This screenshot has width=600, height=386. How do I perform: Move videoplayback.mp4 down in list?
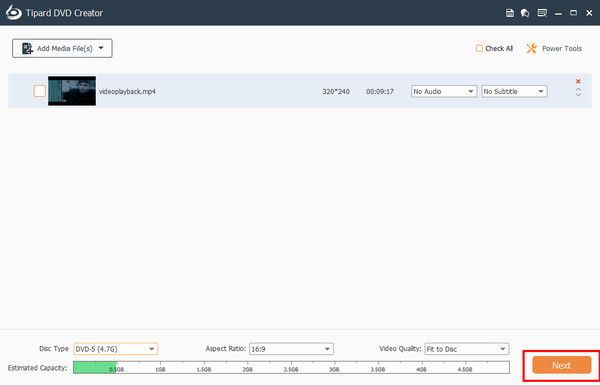[578, 94]
